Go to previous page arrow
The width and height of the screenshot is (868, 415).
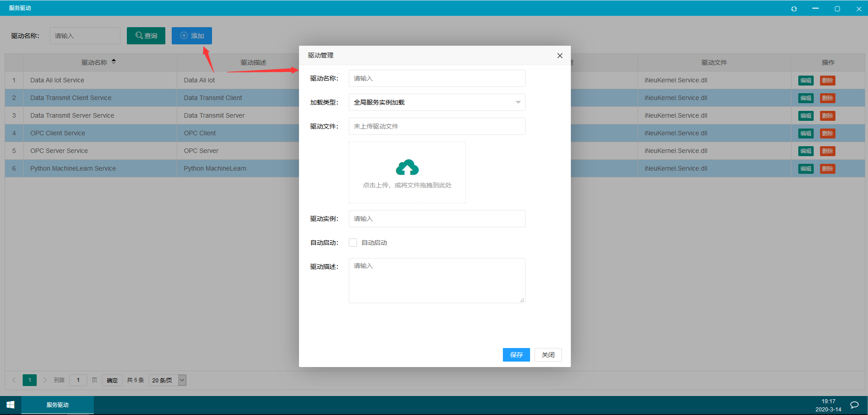[x=14, y=380]
